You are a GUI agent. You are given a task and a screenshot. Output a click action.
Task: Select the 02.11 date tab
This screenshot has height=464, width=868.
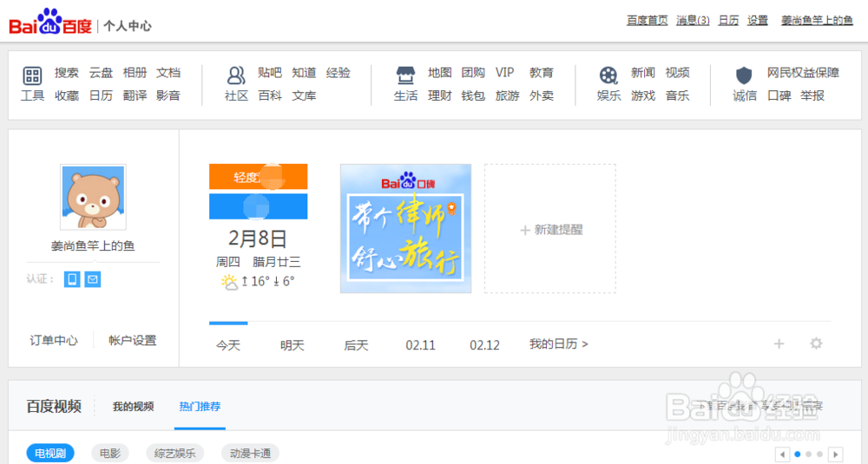(421, 346)
